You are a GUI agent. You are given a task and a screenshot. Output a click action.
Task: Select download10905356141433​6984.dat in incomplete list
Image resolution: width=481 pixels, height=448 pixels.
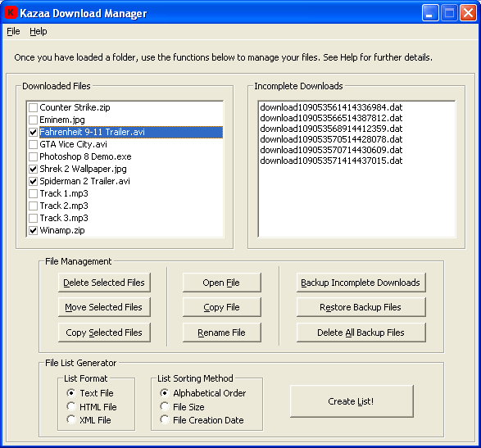(x=331, y=107)
